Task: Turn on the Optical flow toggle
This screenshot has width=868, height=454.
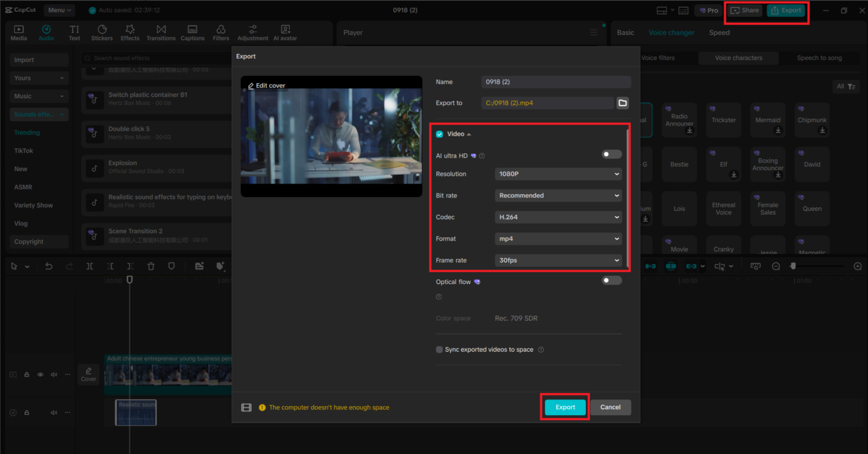Action: tap(611, 281)
